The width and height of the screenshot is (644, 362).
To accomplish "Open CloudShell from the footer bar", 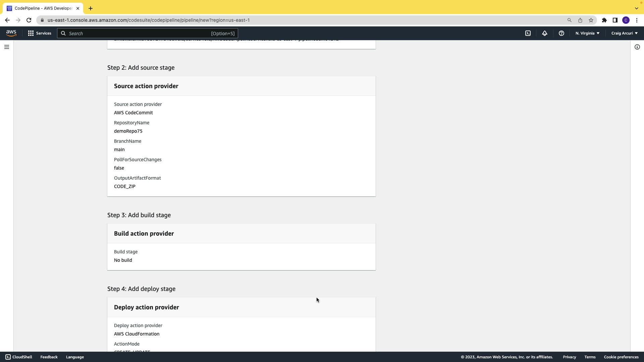I will (x=19, y=357).
